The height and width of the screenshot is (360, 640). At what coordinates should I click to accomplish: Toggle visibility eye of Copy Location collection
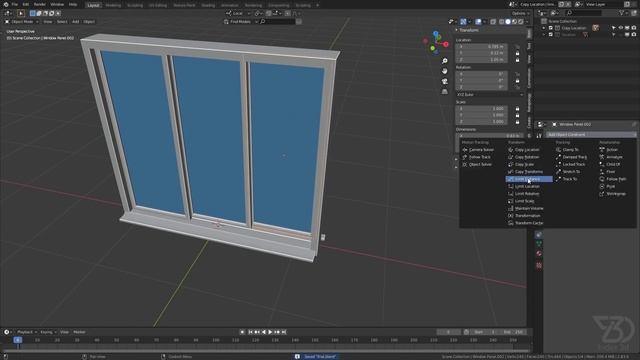620,28
